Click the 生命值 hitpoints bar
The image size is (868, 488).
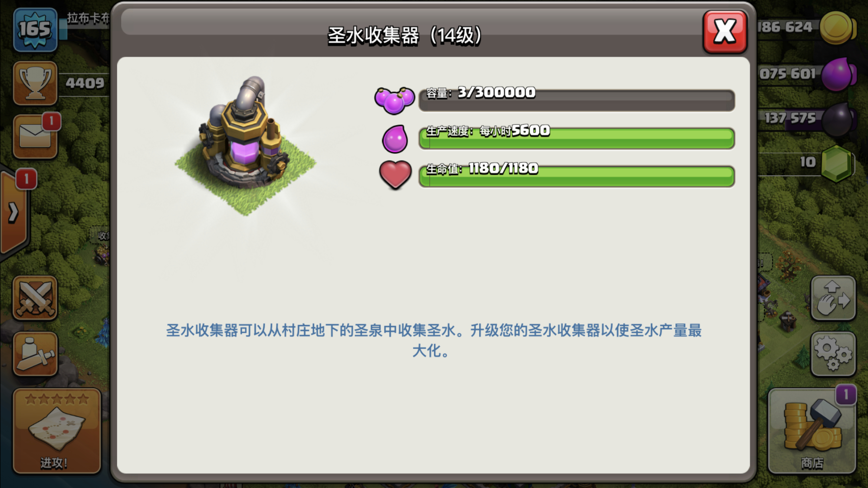(x=576, y=176)
